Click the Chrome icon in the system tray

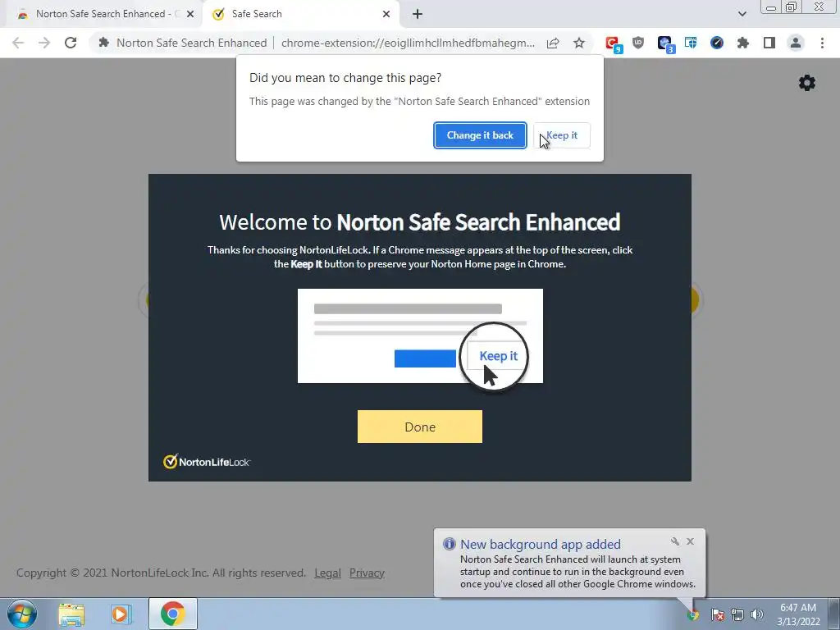pyautogui.click(x=694, y=615)
